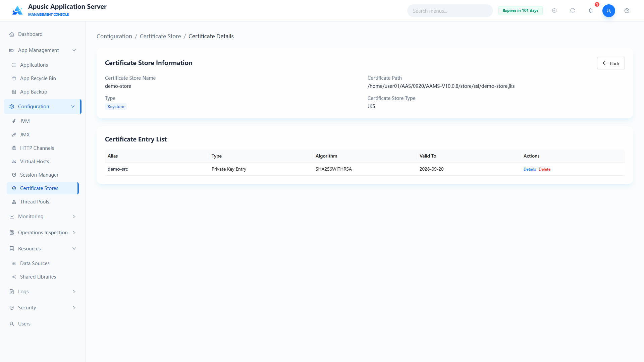644x362 pixels.
Task: Click the HTTP Channels globe icon
Action: point(14,148)
